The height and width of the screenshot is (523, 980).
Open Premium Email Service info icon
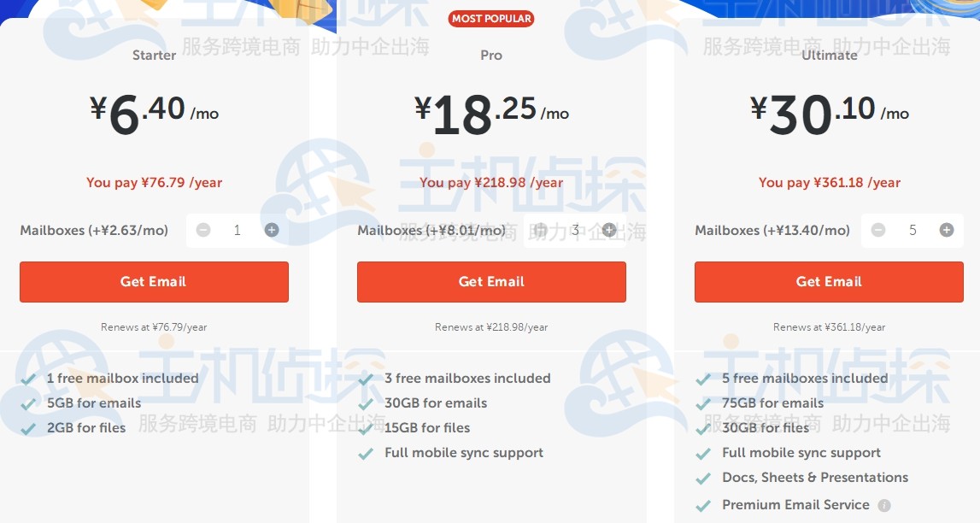click(x=884, y=505)
